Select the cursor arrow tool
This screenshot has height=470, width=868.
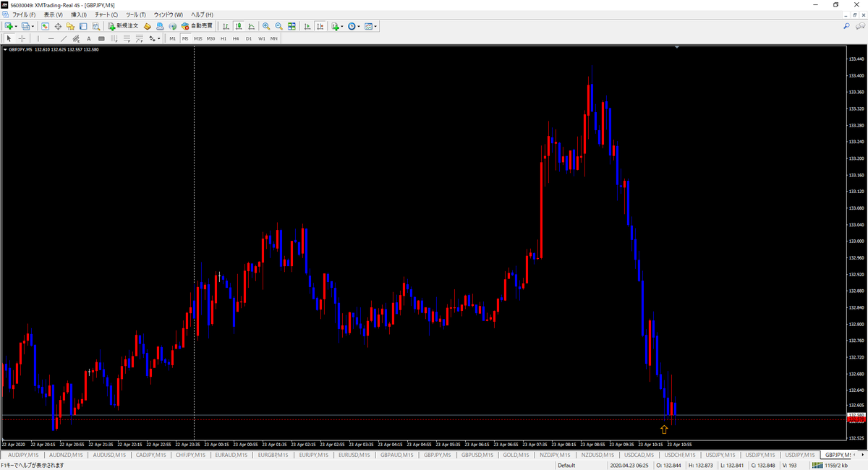(x=9, y=38)
